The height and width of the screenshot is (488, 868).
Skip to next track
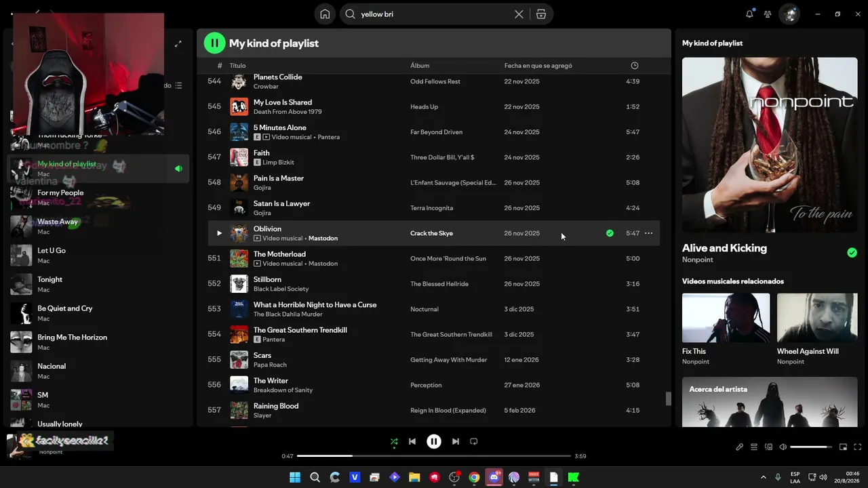[456, 441]
